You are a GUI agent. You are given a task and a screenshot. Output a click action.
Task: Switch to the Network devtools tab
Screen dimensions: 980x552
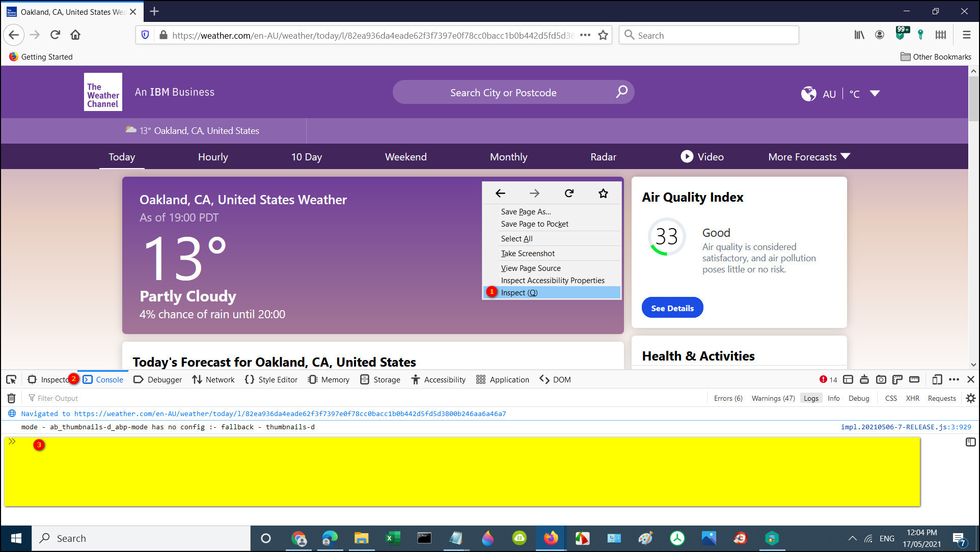pyautogui.click(x=213, y=379)
